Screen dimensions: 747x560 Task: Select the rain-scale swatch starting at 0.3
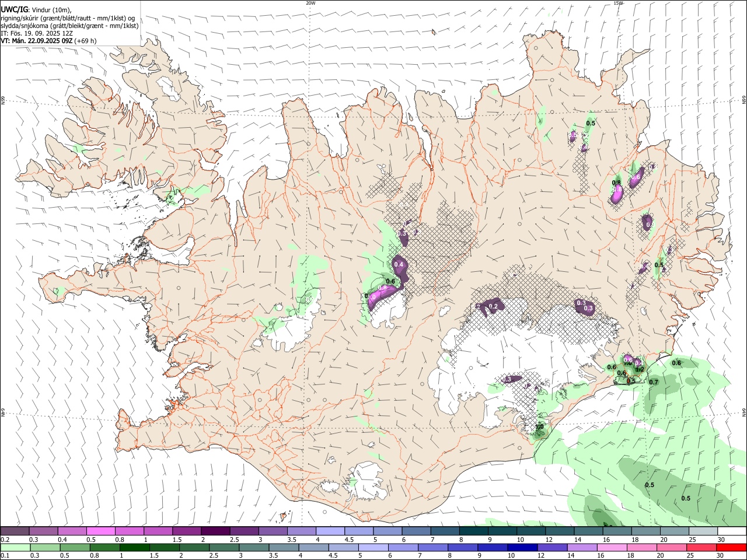[45, 547]
